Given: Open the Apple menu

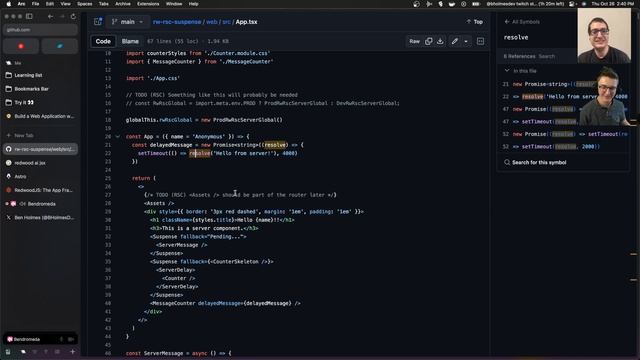Looking at the screenshot, I should click(9, 4).
